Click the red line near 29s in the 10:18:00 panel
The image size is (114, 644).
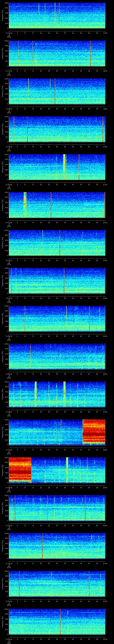(x=55, y=91)
